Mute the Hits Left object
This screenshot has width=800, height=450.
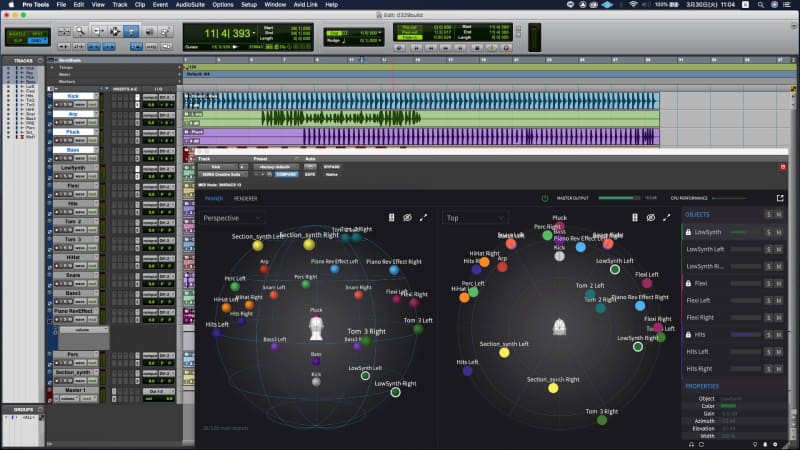779,352
